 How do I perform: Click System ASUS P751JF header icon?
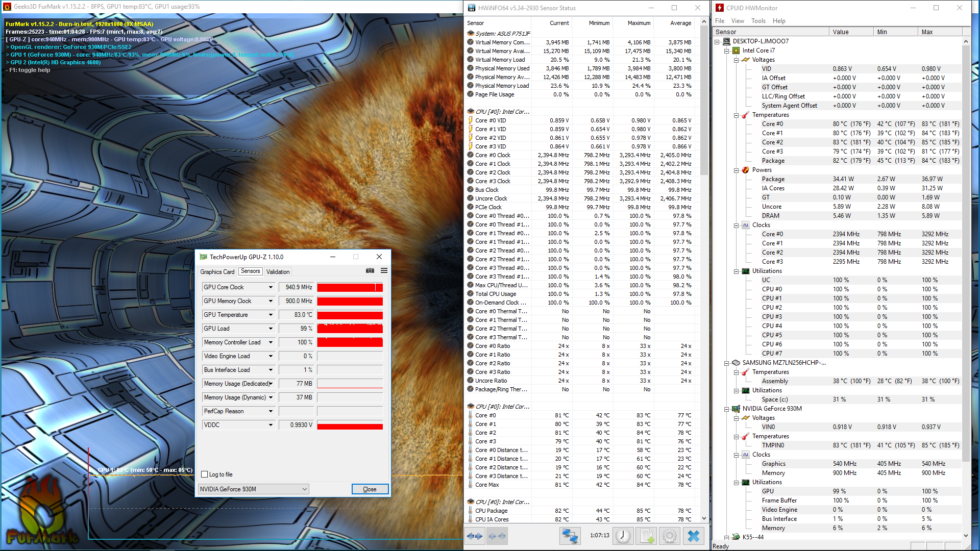[x=471, y=34]
